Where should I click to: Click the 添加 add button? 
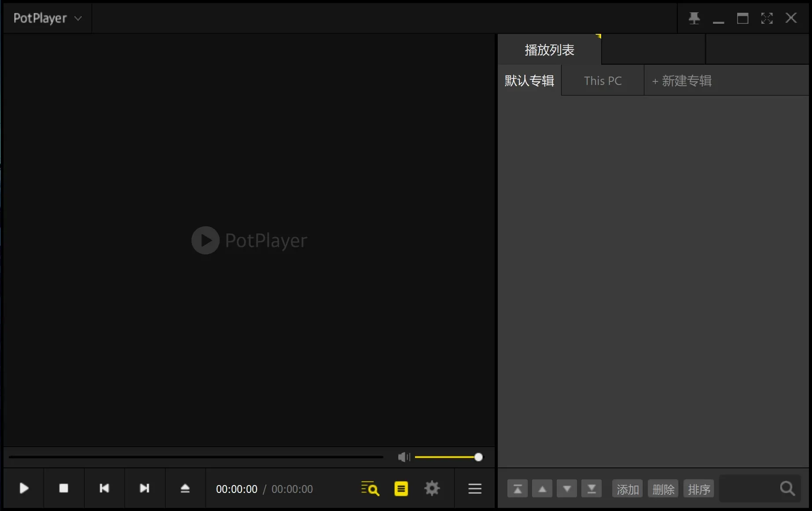627,489
